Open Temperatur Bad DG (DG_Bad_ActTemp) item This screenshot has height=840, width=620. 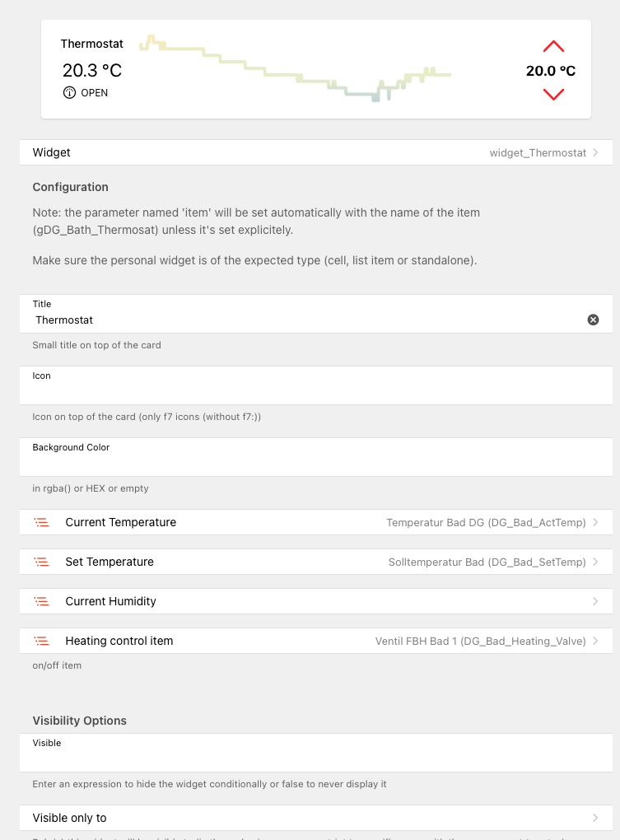coord(487,522)
